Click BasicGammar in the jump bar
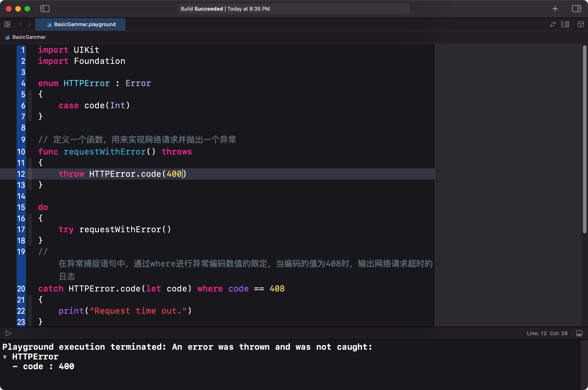The width and height of the screenshot is (588, 390). 29,37
